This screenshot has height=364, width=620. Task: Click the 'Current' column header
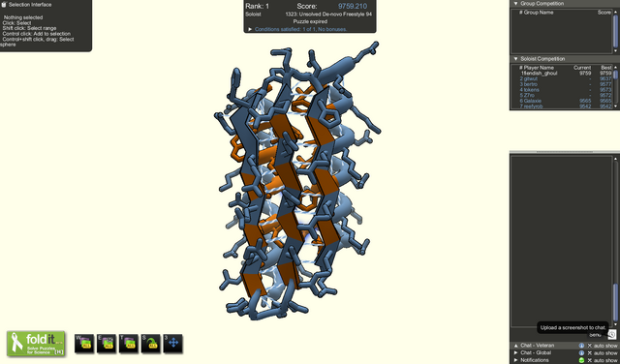pos(582,68)
